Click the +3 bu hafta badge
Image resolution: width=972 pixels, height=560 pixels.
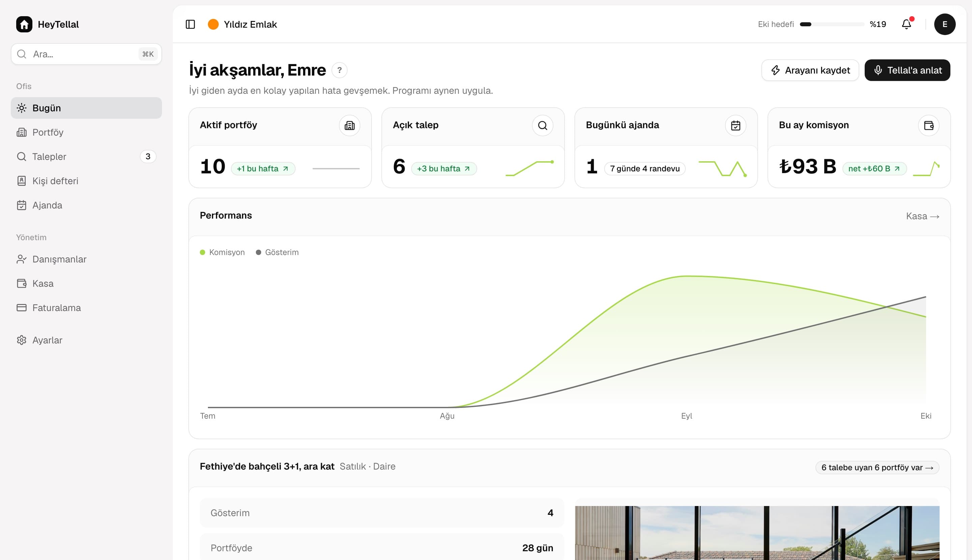444,168
